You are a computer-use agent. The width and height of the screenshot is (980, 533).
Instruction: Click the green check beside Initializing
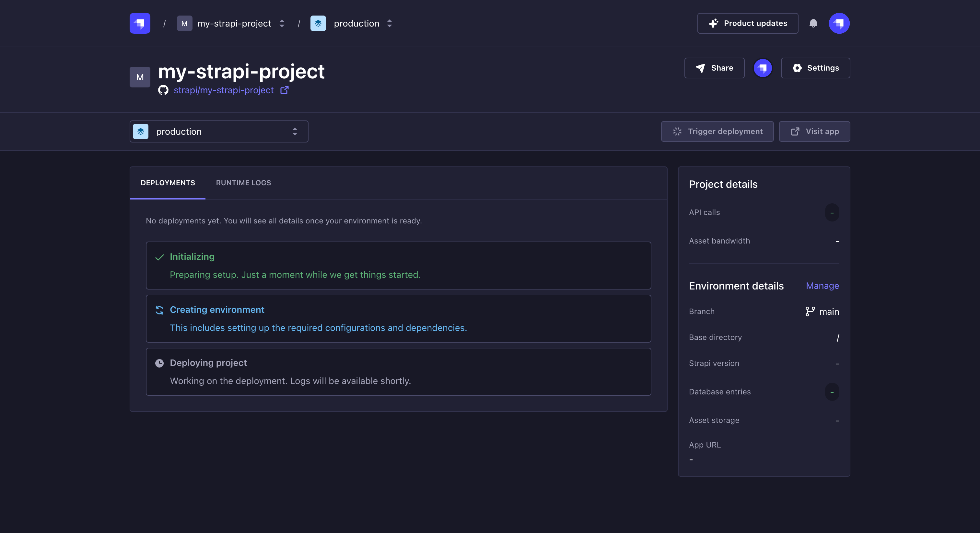[159, 257]
